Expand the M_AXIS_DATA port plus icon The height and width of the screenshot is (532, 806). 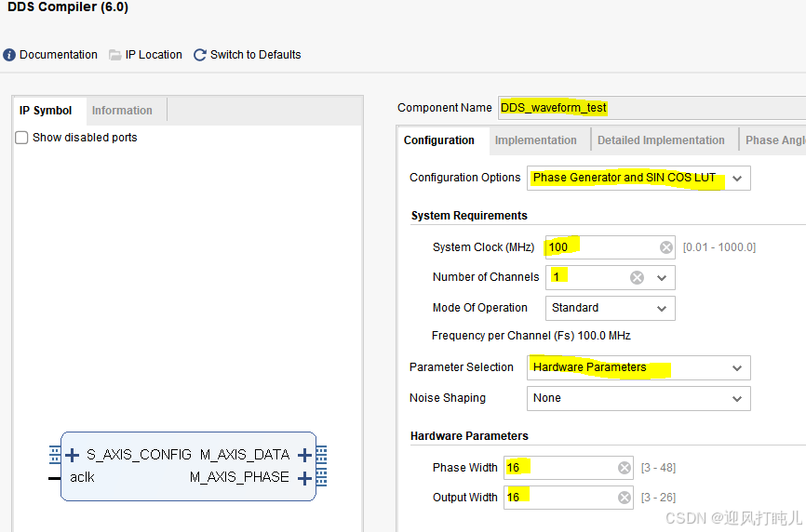tap(305, 455)
